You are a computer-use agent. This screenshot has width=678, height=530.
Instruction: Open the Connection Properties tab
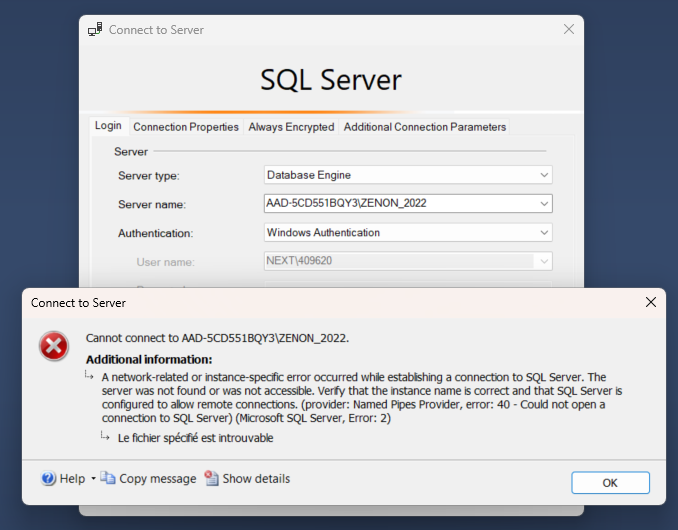186,127
